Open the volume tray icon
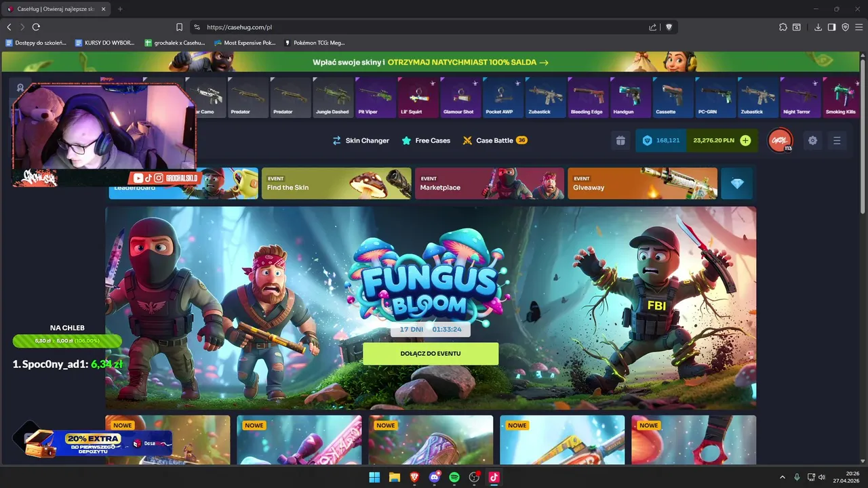This screenshot has height=488, width=868. [x=823, y=477]
